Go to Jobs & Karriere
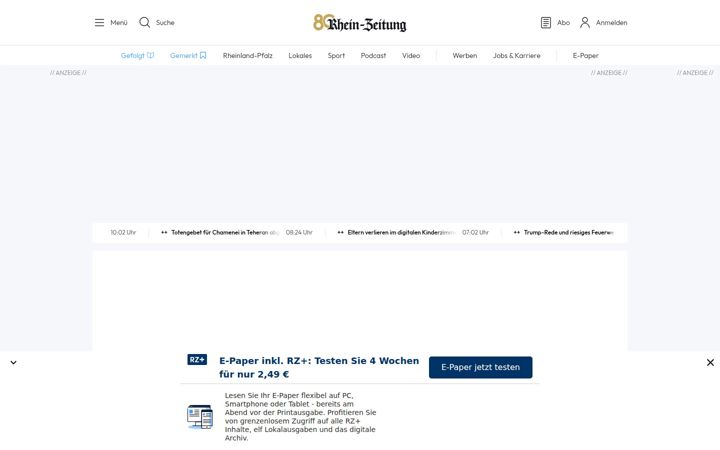Viewport: 720px width, 450px height. point(517,56)
